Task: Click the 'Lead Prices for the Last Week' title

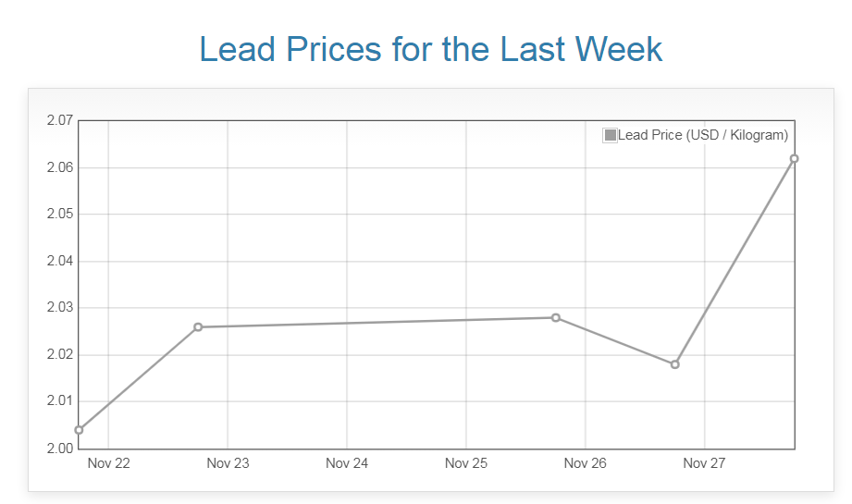Action: tap(431, 49)
